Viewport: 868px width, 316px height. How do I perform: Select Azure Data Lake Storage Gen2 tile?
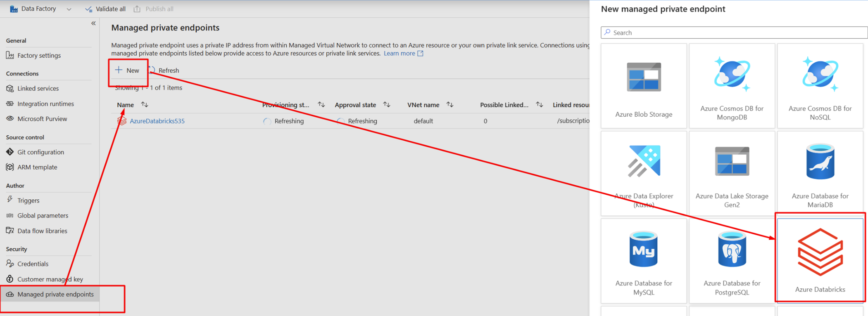pos(732,173)
